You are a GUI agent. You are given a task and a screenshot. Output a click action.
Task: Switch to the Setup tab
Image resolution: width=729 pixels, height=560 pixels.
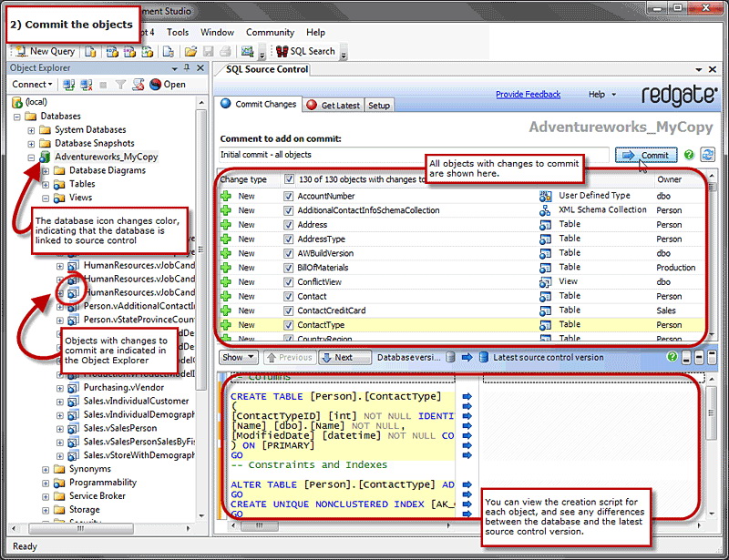pos(379,105)
